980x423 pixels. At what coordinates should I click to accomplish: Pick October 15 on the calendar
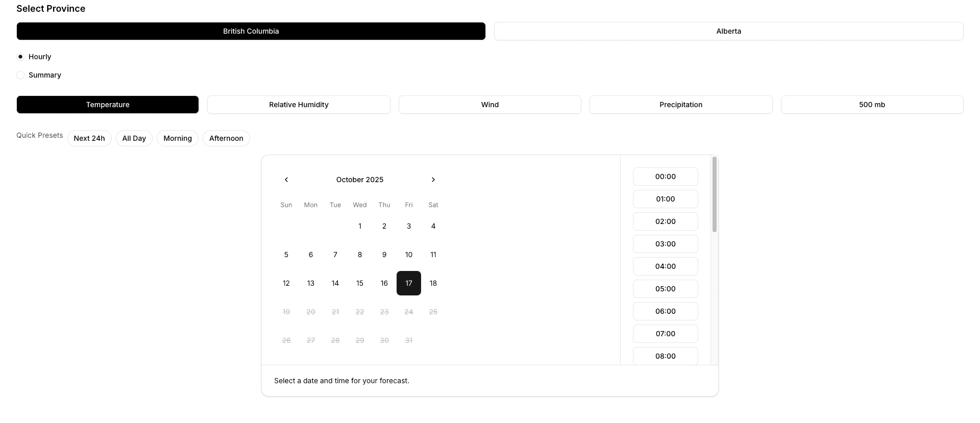pyautogui.click(x=360, y=283)
